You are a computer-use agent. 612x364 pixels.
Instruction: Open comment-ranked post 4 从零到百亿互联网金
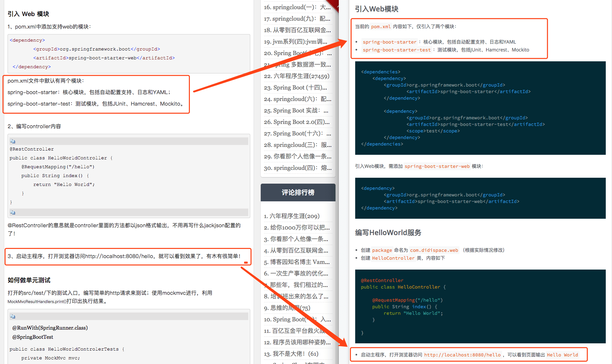click(x=296, y=251)
